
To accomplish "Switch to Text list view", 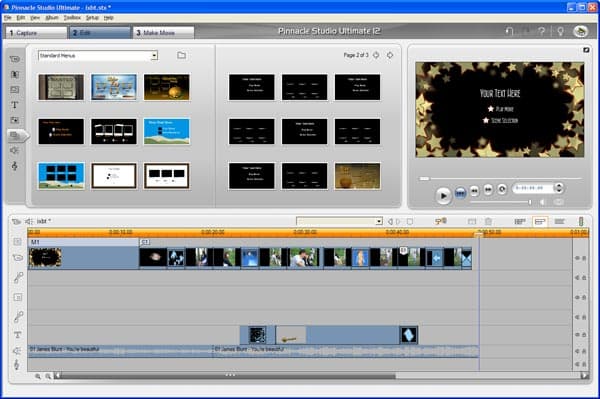I will [x=559, y=221].
